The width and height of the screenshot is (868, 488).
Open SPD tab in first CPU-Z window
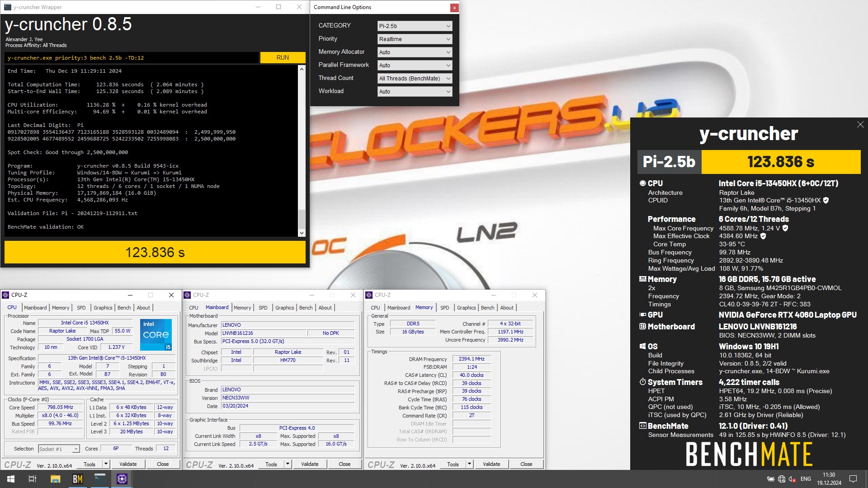(81, 308)
